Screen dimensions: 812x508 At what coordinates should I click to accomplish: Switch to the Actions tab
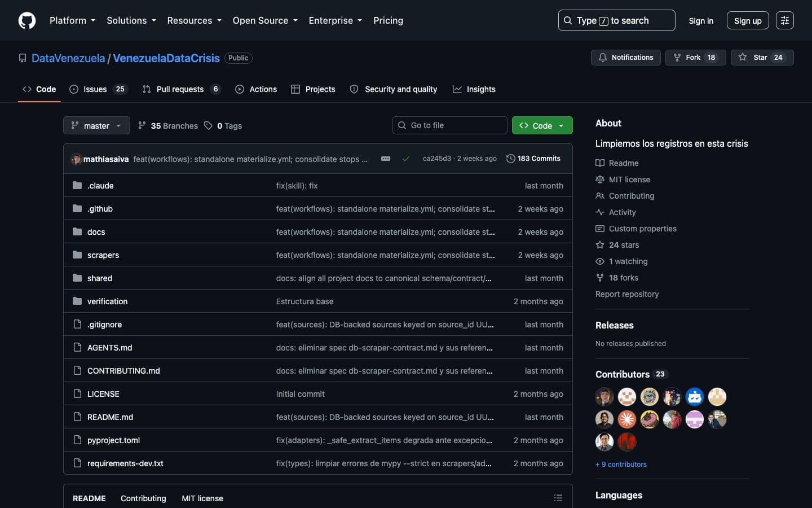click(256, 89)
